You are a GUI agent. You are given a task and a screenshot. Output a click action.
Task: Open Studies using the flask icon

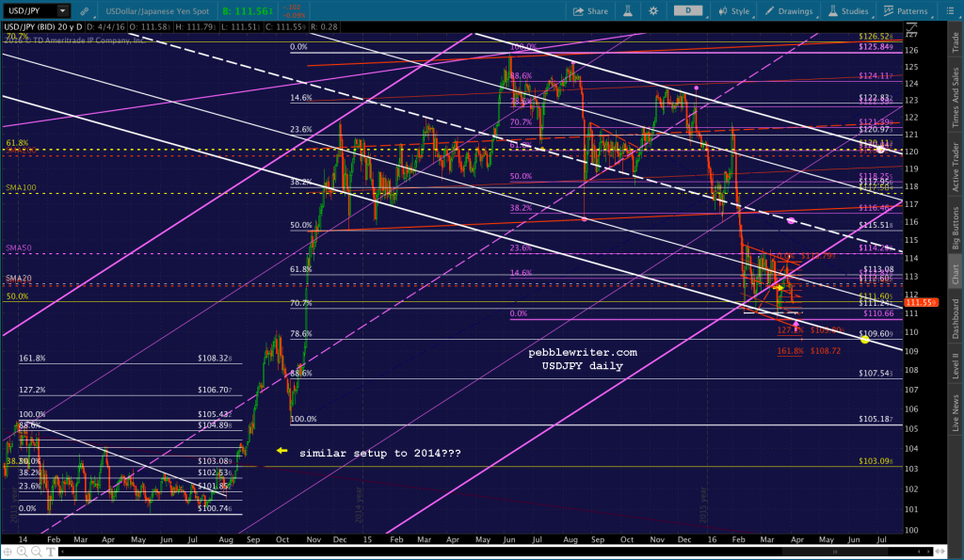[x=832, y=10]
